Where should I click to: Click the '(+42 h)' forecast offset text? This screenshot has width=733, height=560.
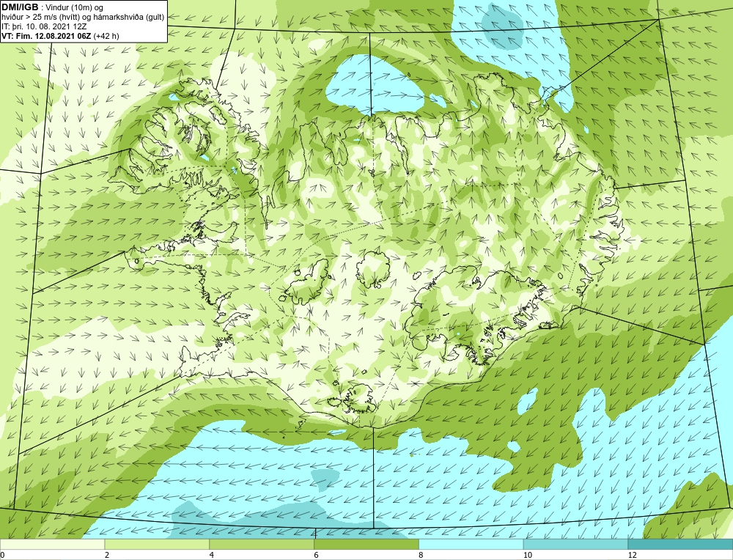point(106,36)
